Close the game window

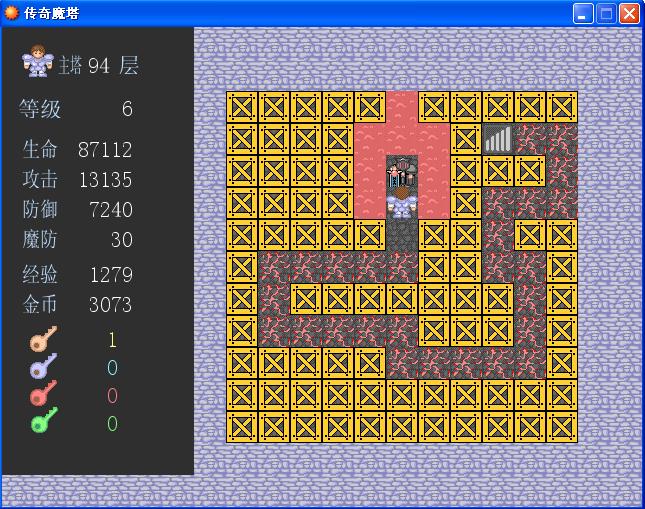(629, 14)
